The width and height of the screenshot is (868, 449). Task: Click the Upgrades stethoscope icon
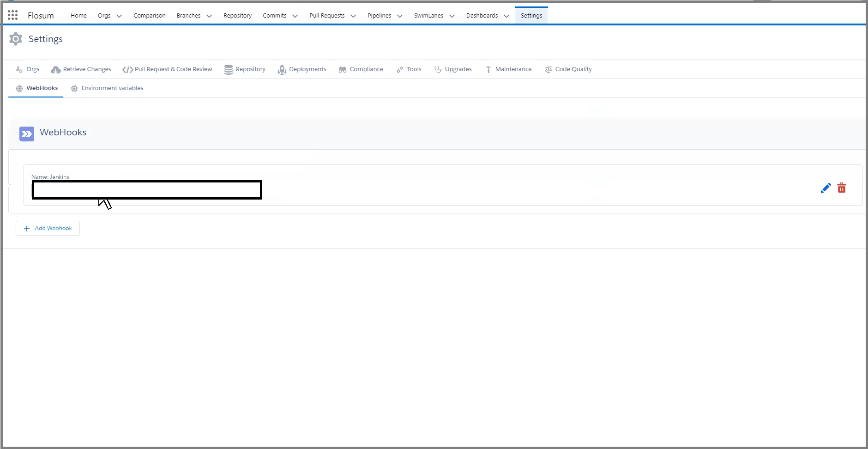click(x=438, y=69)
